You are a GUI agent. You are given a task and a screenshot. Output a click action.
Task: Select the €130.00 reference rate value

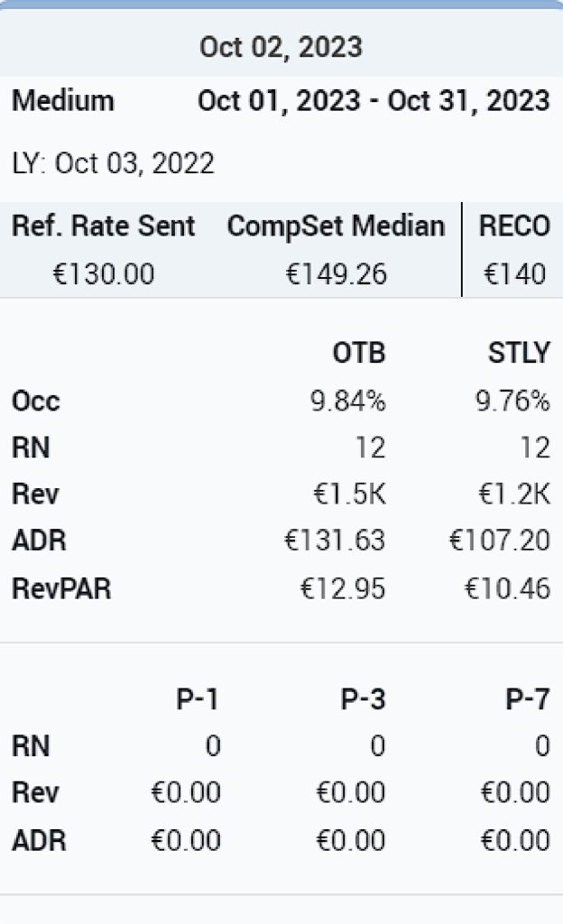pyautogui.click(x=104, y=274)
